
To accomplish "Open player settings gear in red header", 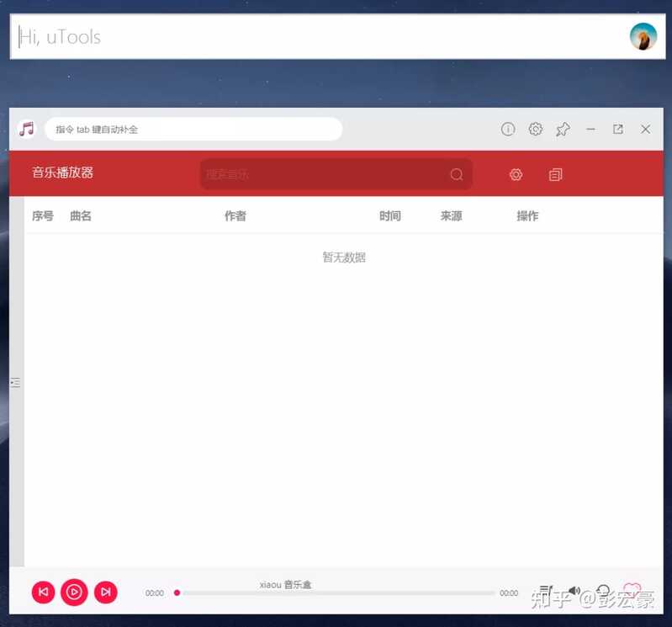I will pyautogui.click(x=516, y=174).
